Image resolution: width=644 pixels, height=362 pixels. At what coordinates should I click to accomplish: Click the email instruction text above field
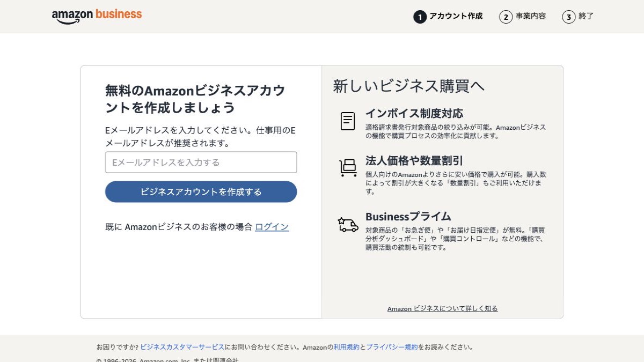point(201,137)
